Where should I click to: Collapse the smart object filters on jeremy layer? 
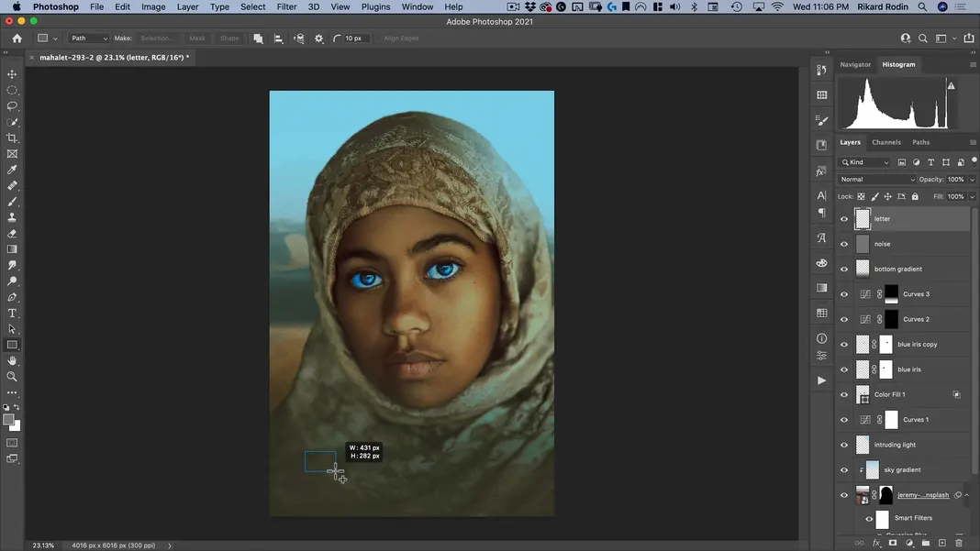click(967, 495)
